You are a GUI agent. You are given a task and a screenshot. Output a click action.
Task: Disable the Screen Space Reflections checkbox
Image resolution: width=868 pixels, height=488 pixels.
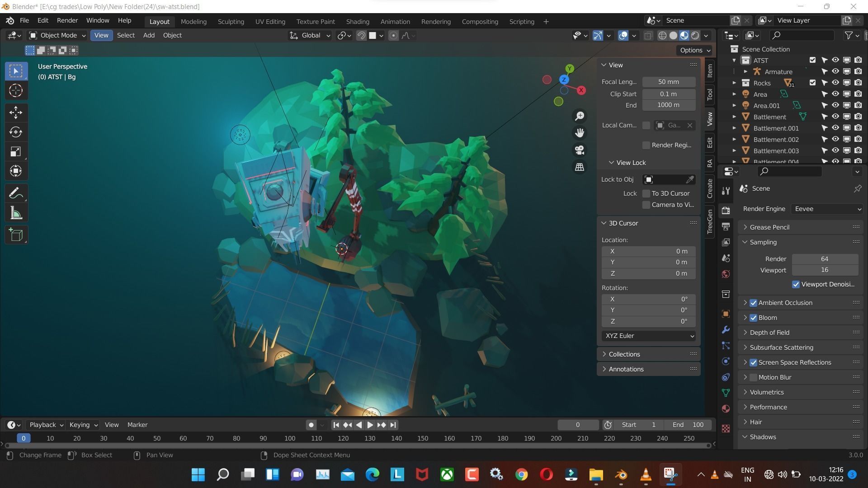pos(754,362)
